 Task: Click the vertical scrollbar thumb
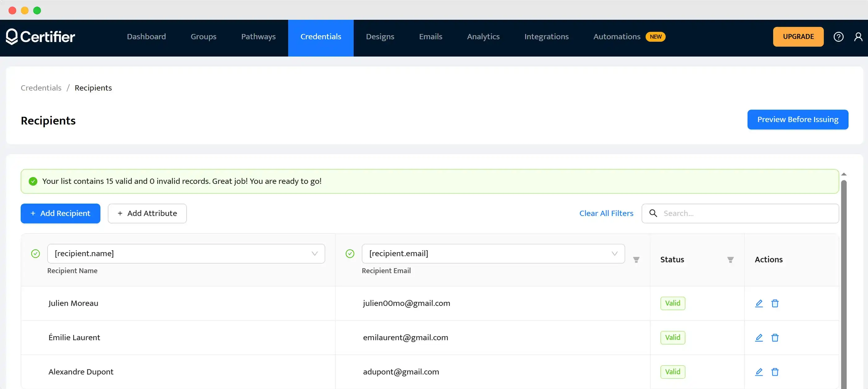844,284
